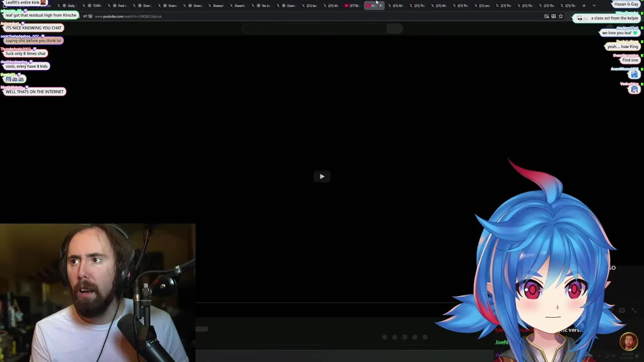
Task: Click chat message 'yeah.... haw King'
Action: click(x=623, y=46)
